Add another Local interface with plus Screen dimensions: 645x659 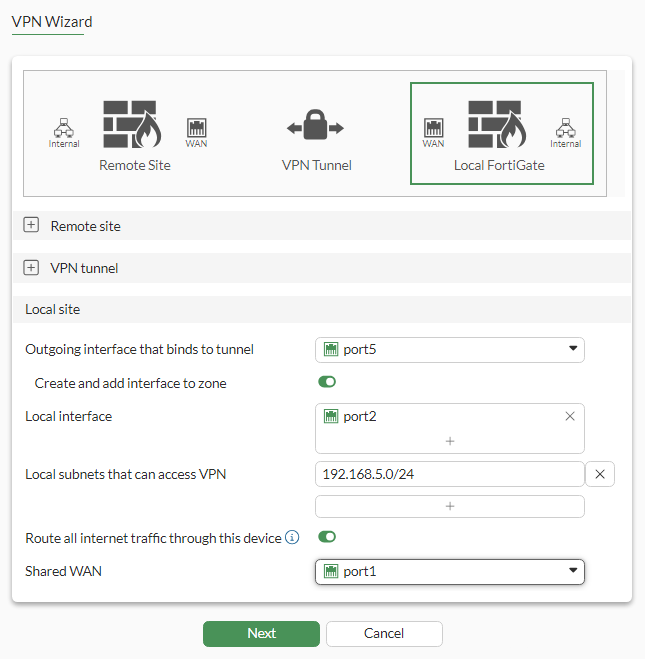[450, 441]
